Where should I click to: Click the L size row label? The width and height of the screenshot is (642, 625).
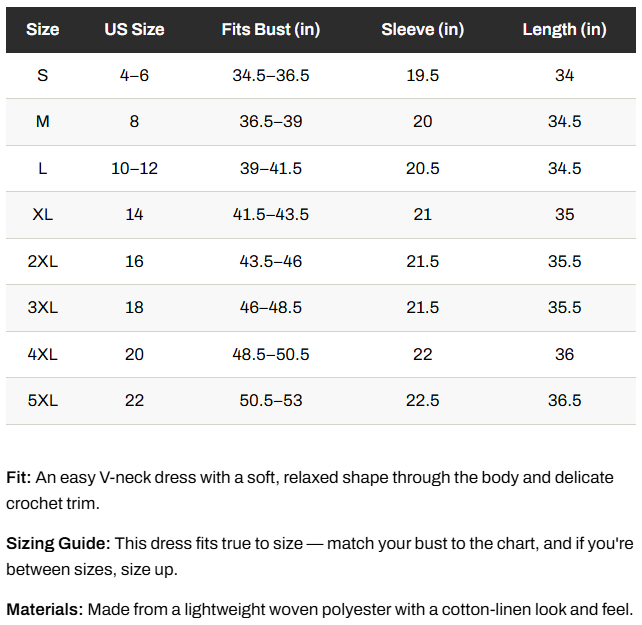tap(43, 168)
